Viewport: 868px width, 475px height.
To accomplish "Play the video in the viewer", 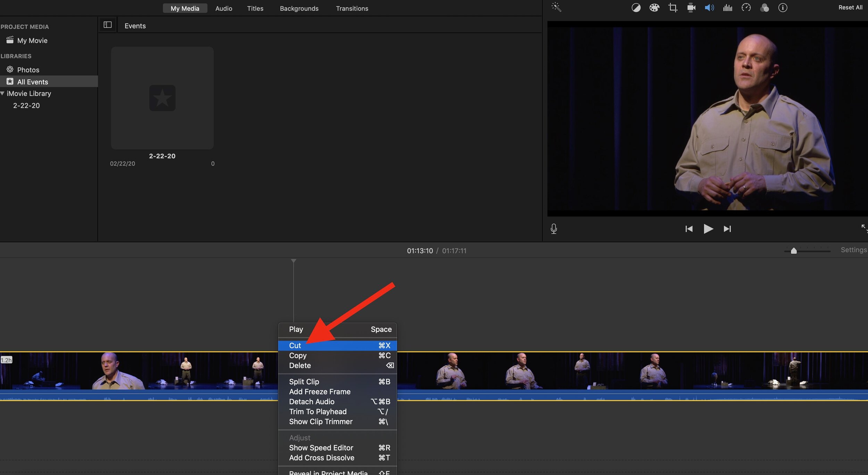I will tap(708, 229).
